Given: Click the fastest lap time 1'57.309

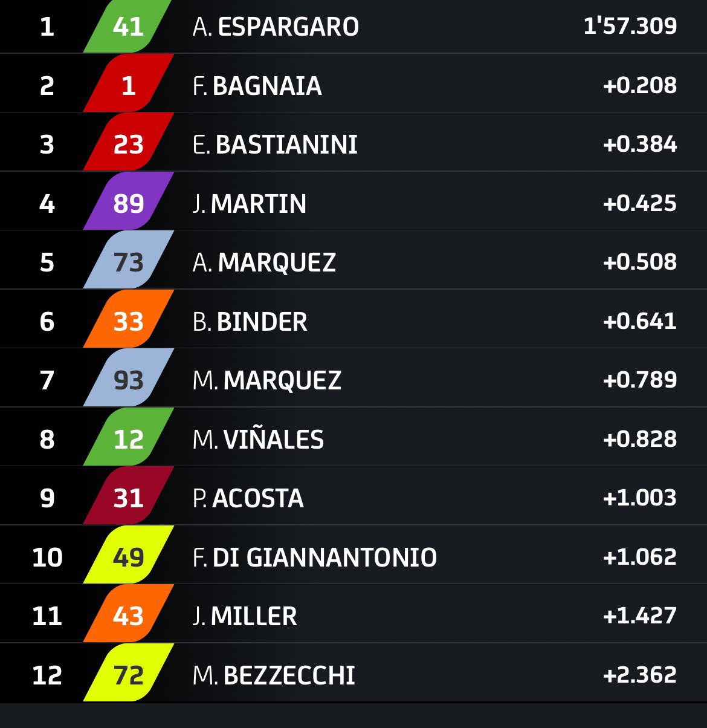Looking at the screenshot, I should coord(630,26).
